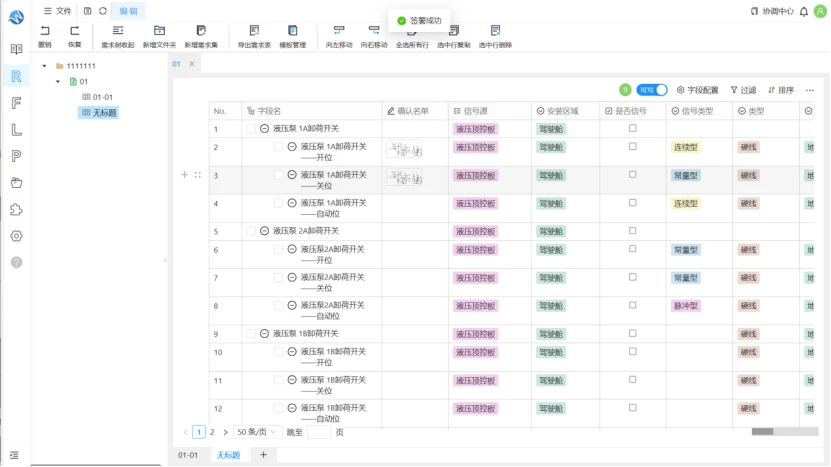Image resolution: width=831 pixels, height=467 pixels.
Task: Open the puzzle plugin icon in the sidebar
Action: [x=16, y=209]
